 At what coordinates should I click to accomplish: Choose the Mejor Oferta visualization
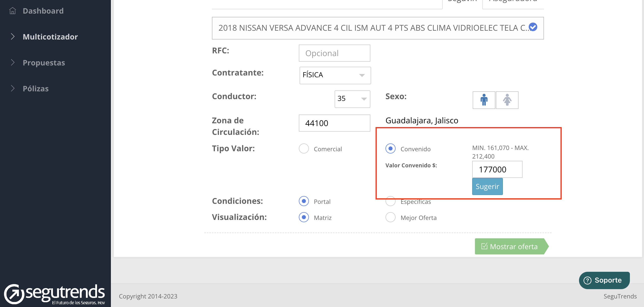pyautogui.click(x=391, y=217)
